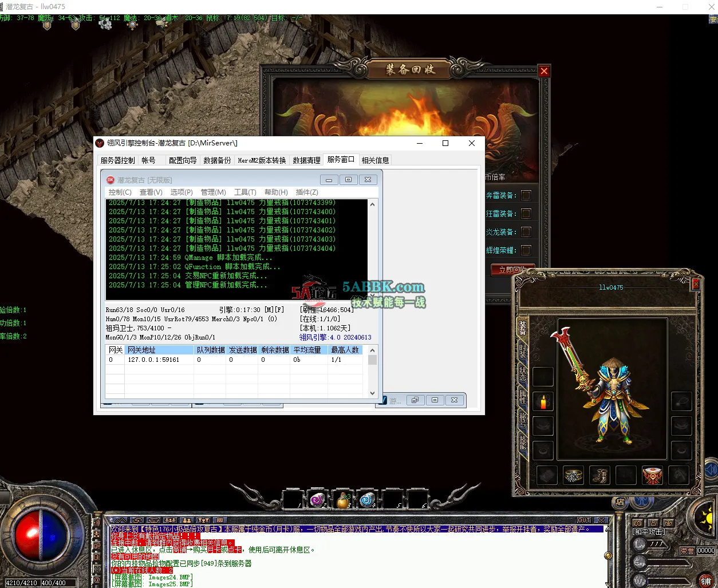Select the candle item in equipment slot
Image resolution: width=718 pixels, height=588 pixels.
[543, 402]
